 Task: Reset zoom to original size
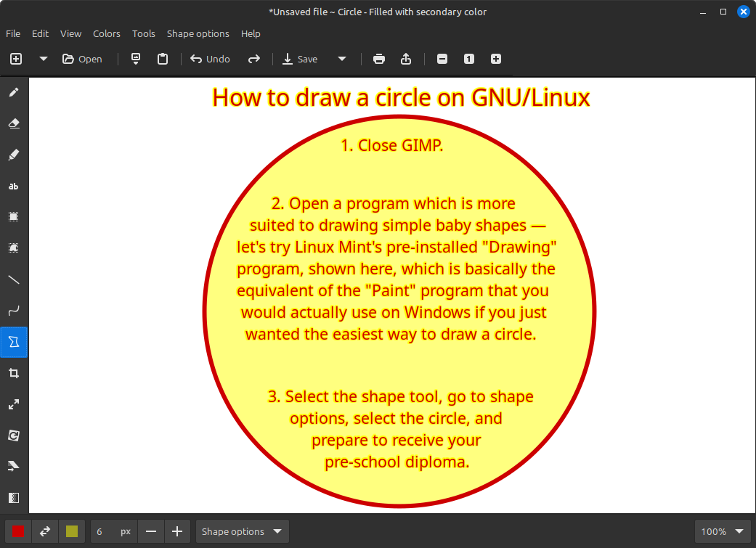point(469,59)
